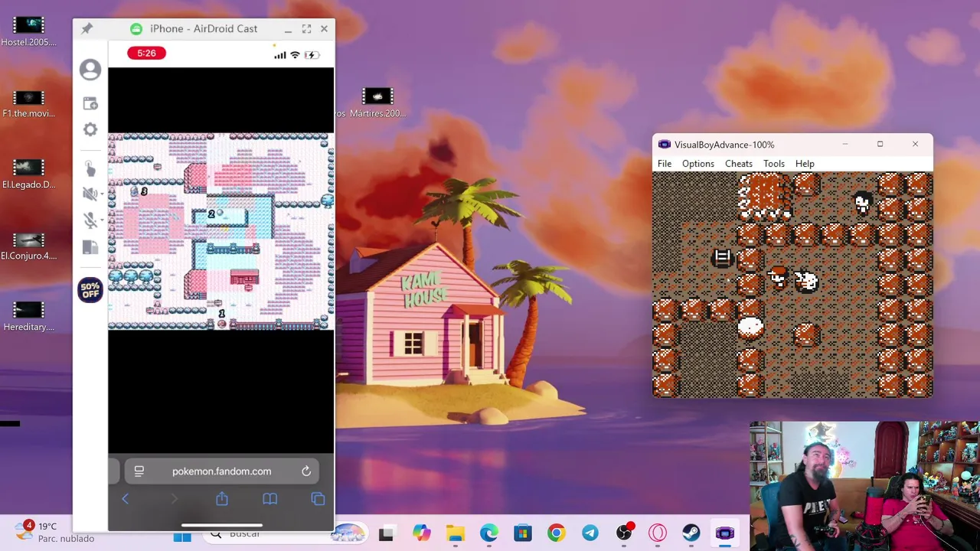Tap the page settings icon in Safari address bar
Viewport: 980px width, 551px height.
click(x=139, y=471)
